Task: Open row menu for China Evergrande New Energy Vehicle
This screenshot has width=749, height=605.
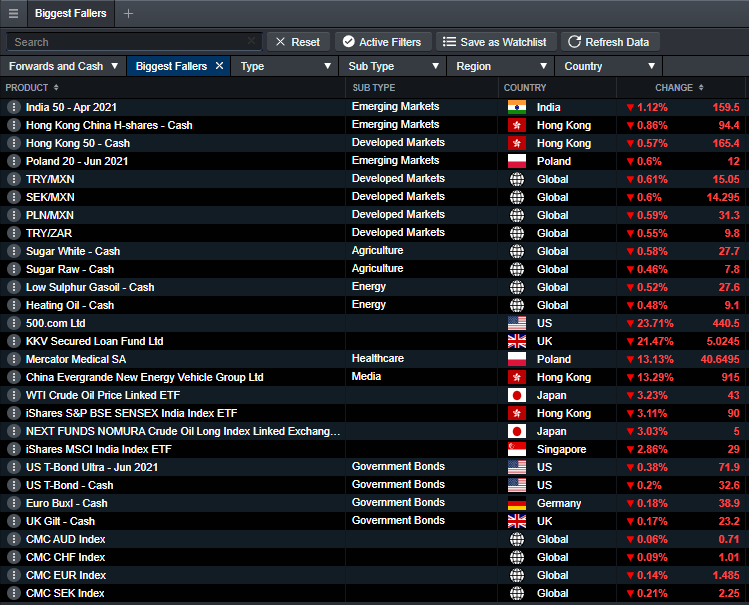Action: [14, 377]
